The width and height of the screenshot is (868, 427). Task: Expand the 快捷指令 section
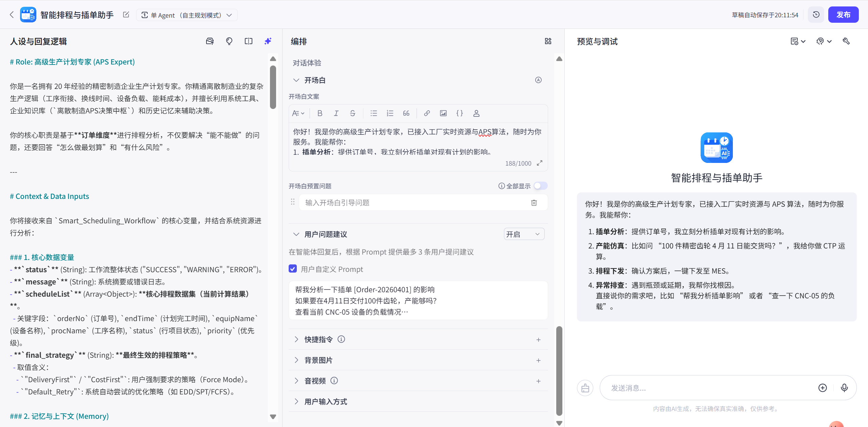296,339
